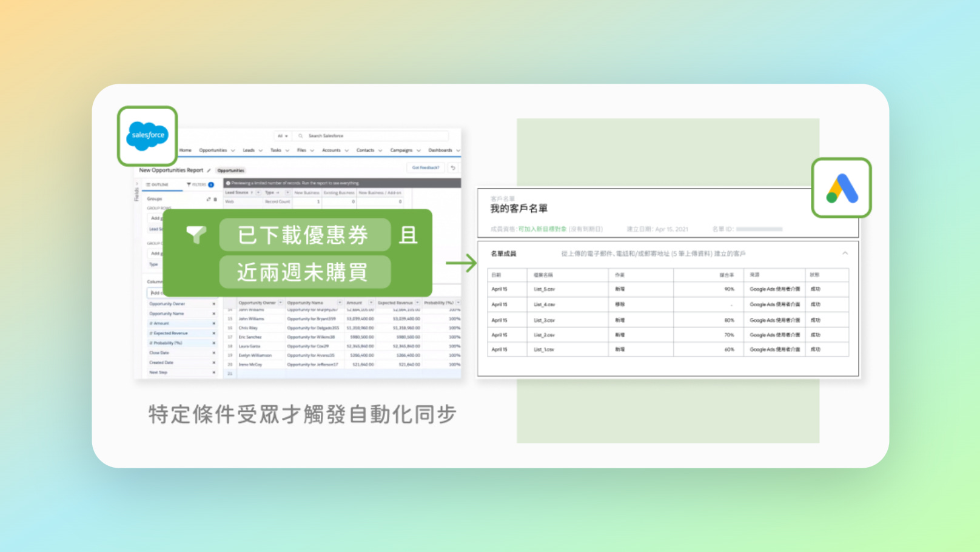Expand the Fields side panel arrow

(x=136, y=184)
